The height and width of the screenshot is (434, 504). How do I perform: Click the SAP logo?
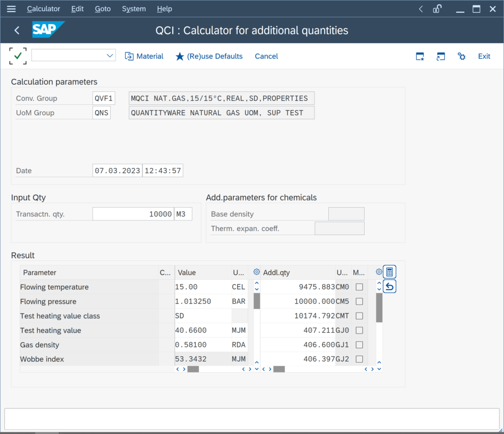(48, 30)
